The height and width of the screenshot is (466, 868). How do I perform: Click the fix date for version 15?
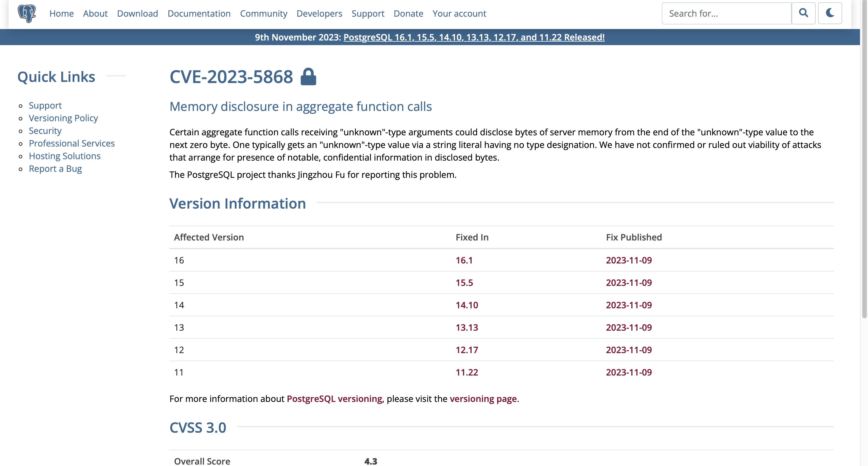pyautogui.click(x=629, y=282)
